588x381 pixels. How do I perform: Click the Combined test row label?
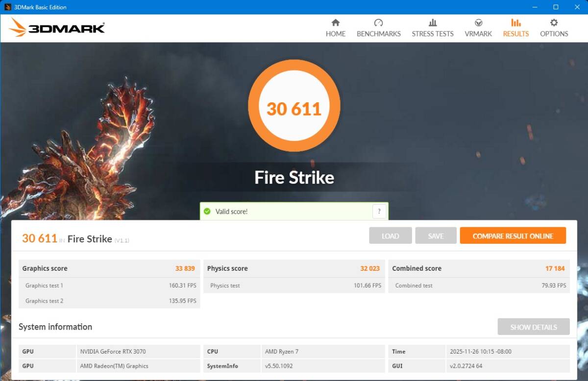click(414, 286)
